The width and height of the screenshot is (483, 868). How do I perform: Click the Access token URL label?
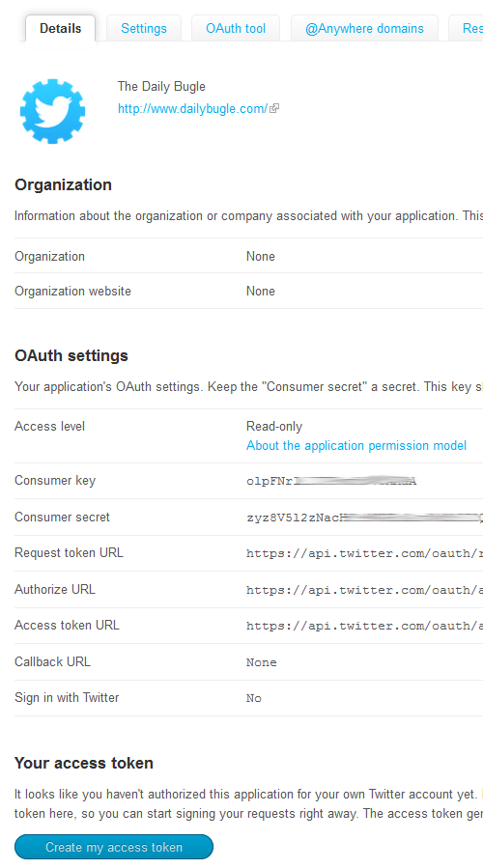point(67,625)
